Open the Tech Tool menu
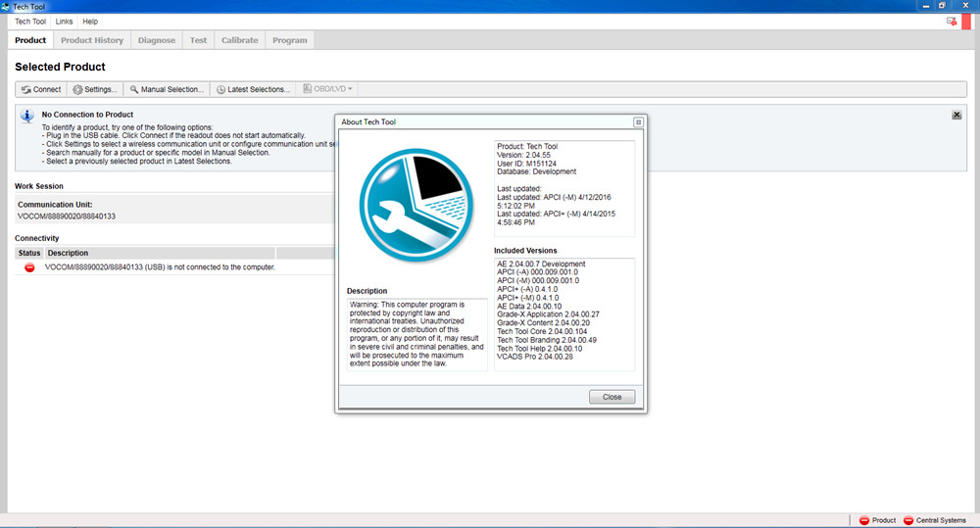 pyautogui.click(x=30, y=22)
